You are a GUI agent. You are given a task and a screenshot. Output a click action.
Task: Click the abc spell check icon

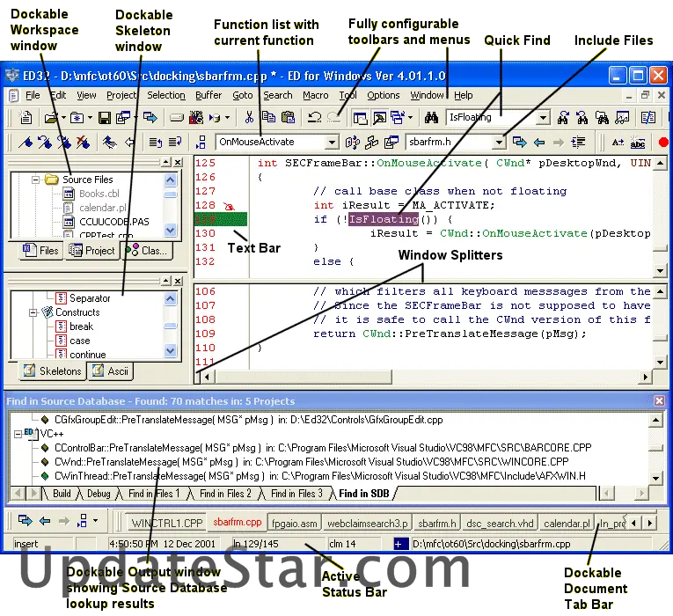[x=638, y=142]
